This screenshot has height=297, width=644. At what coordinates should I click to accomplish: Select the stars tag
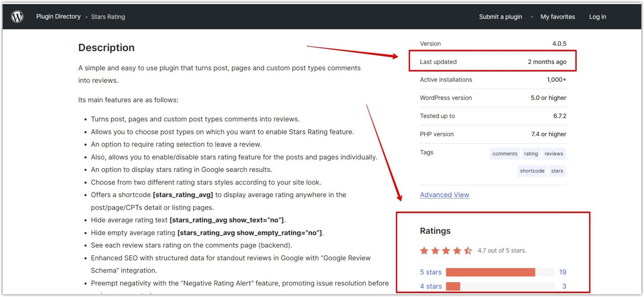click(x=557, y=171)
